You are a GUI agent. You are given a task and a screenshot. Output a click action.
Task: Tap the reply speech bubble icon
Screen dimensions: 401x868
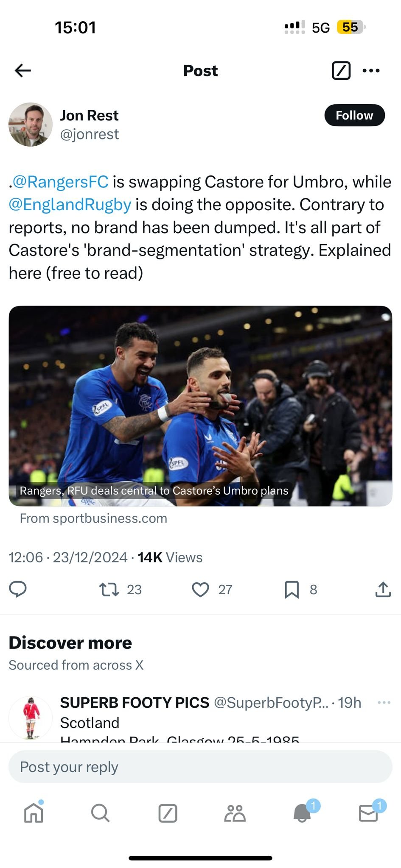pos(18,589)
